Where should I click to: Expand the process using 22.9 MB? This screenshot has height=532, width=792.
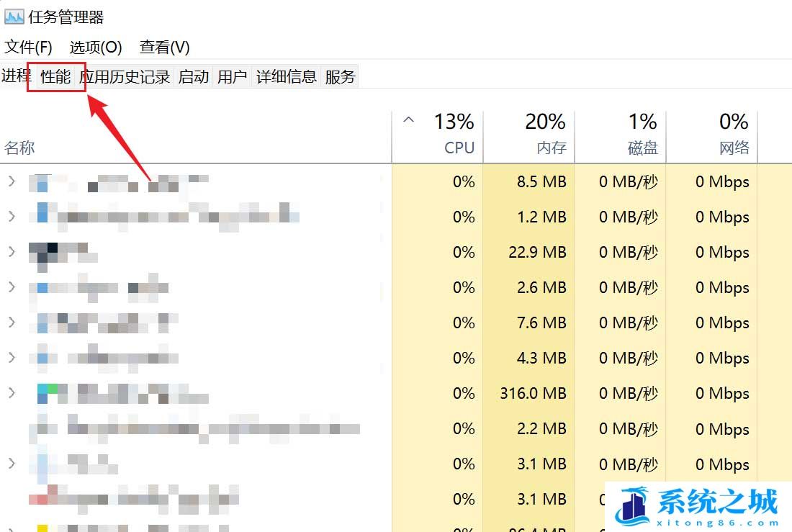[x=12, y=251]
